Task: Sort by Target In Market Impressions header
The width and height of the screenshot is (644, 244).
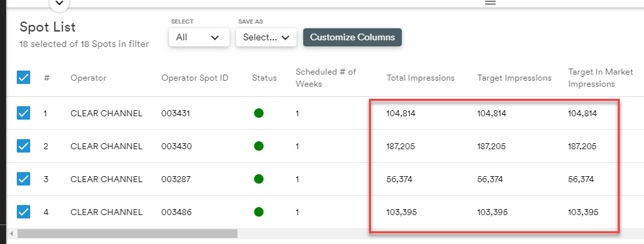Action: 600,78
